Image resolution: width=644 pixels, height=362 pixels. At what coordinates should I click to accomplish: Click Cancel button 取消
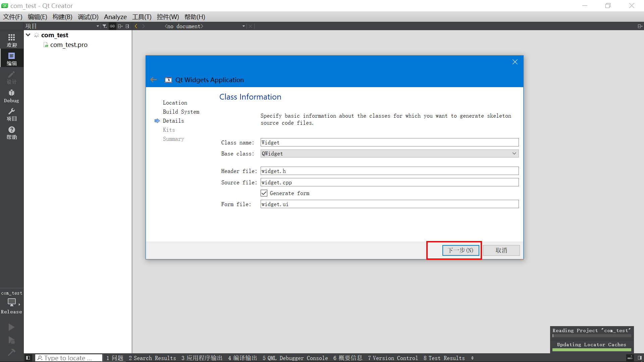pyautogui.click(x=501, y=250)
